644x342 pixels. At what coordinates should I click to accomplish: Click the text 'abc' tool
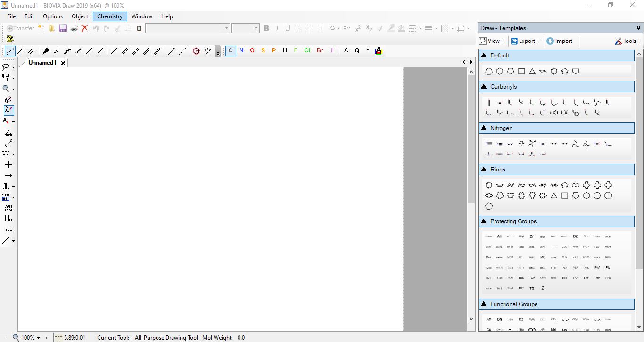click(8, 229)
